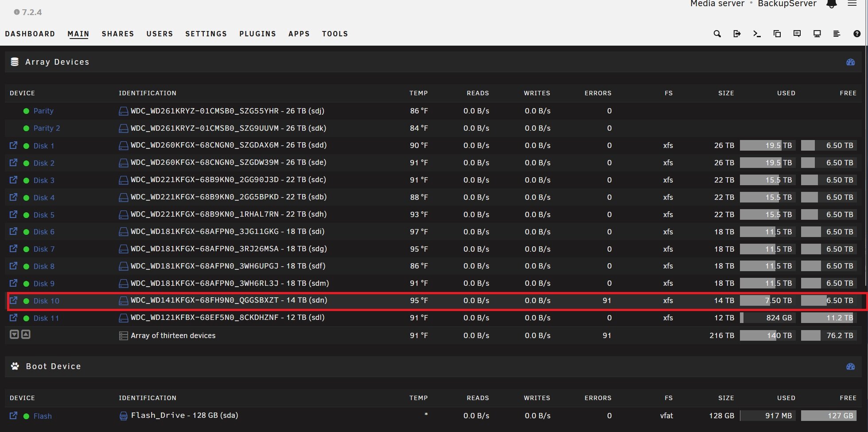
Task: Open the Flash device link
Action: click(43, 416)
